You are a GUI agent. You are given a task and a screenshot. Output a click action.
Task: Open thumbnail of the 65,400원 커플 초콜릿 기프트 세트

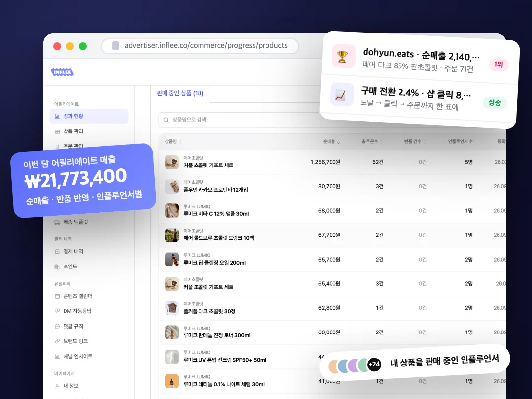(x=172, y=284)
